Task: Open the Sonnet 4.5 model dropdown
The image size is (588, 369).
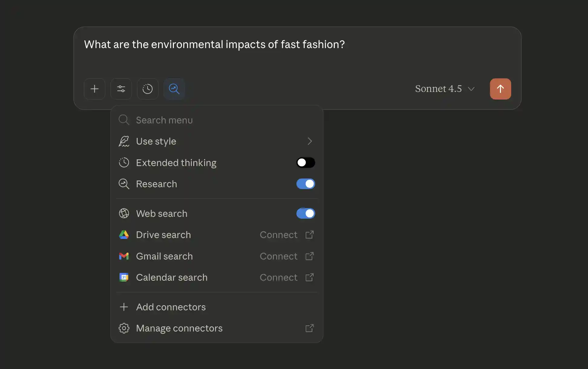Action: (445, 89)
